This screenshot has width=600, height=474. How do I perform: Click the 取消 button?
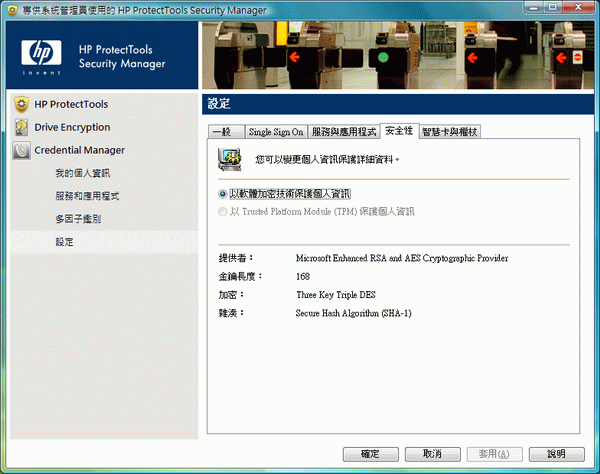click(432, 454)
